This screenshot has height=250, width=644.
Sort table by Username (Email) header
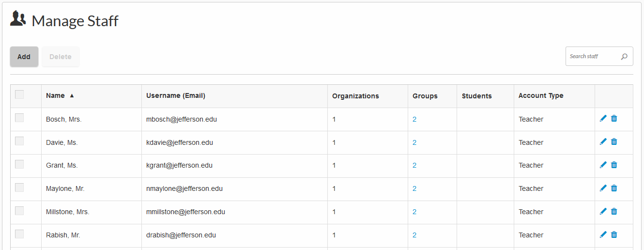tap(176, 96)
